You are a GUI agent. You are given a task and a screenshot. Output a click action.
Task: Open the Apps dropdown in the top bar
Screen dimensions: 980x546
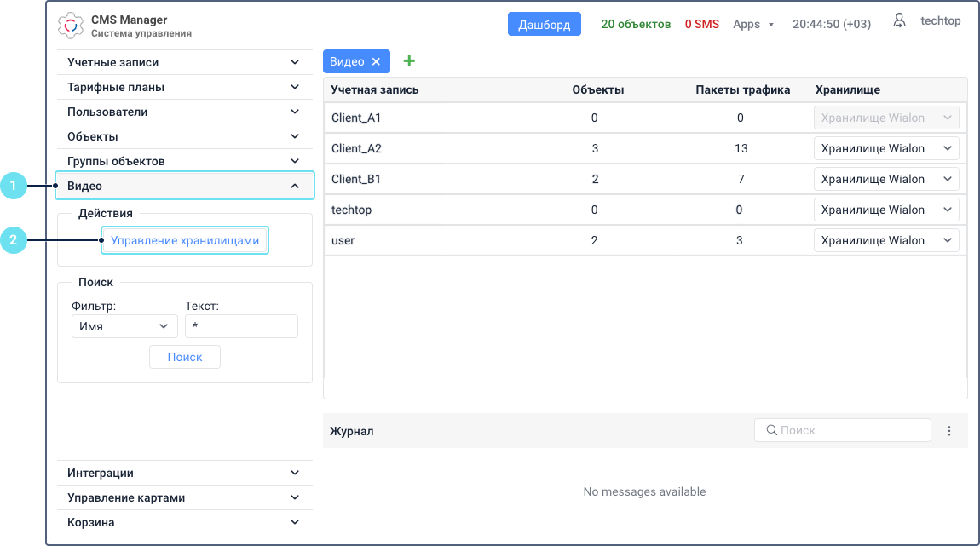pos(753,24)
